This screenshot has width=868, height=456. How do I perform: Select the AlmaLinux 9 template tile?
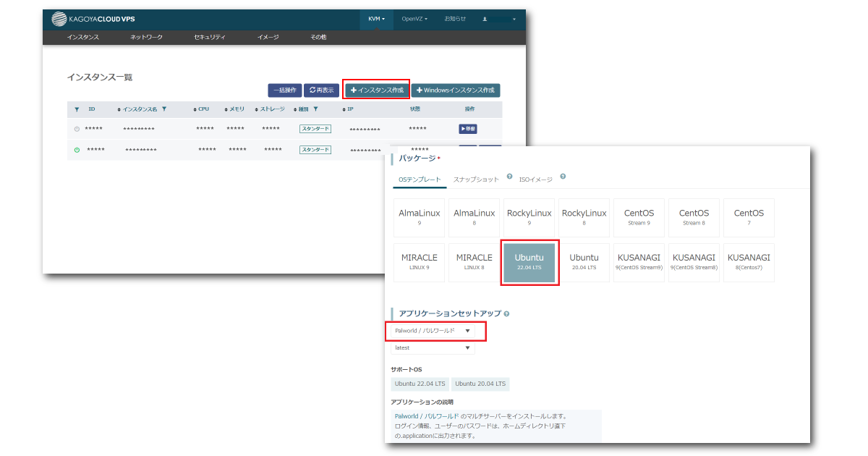[419, 217]
